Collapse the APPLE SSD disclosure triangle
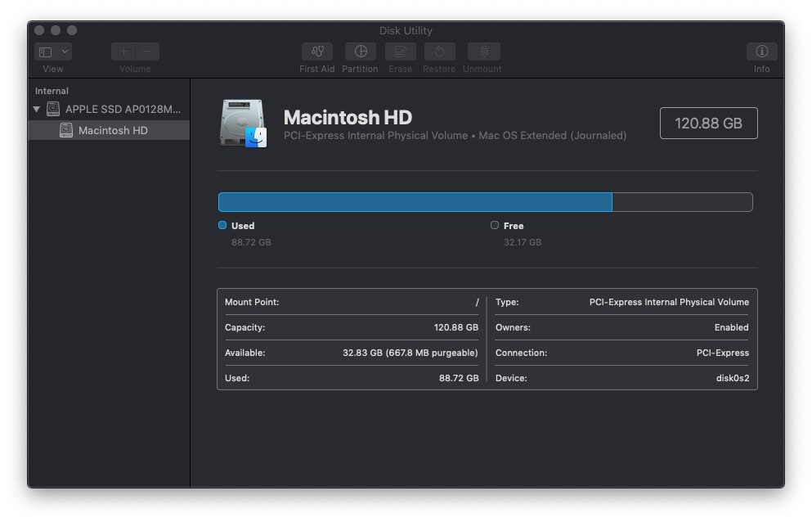Viewport: 812px width, 522px height. click(x=36, y=110)
